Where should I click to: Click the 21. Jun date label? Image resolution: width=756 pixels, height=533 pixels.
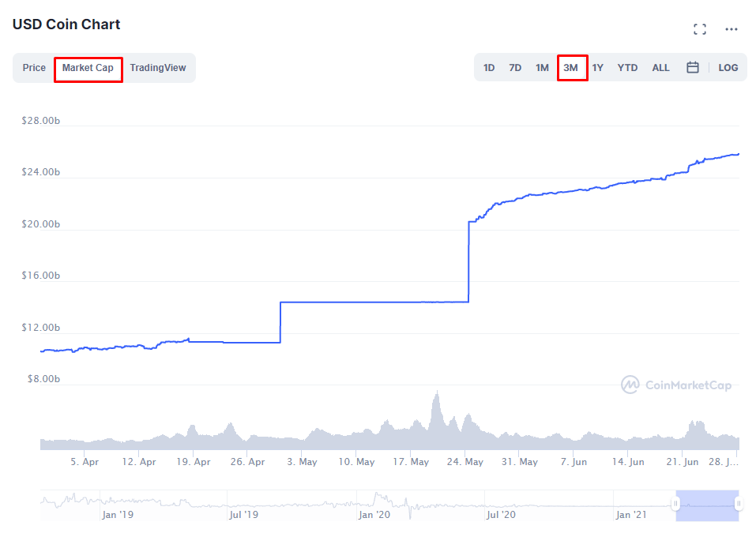click(683, 462)
